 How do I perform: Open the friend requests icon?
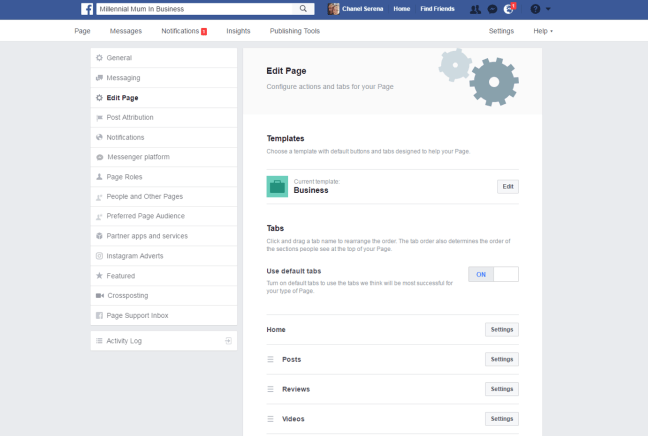[x=475, y=9]
